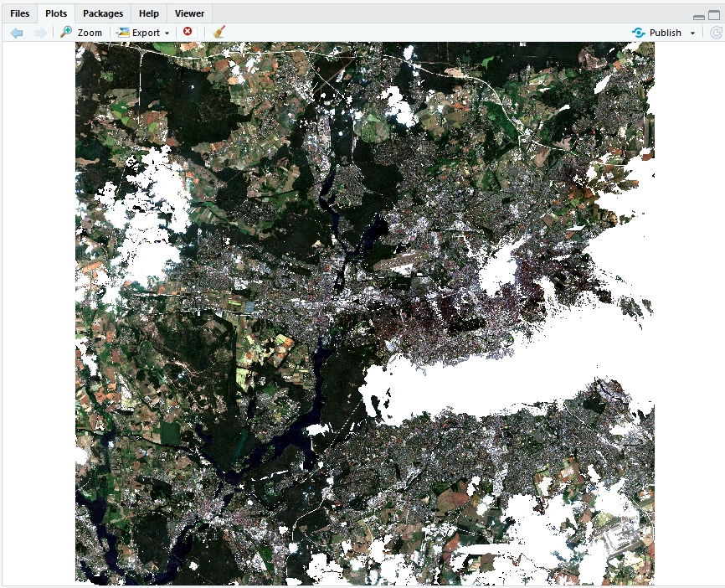The width and height of the screenshot is (725, 588).
Task: Open the Packages tab
Action: click(103, 13)
